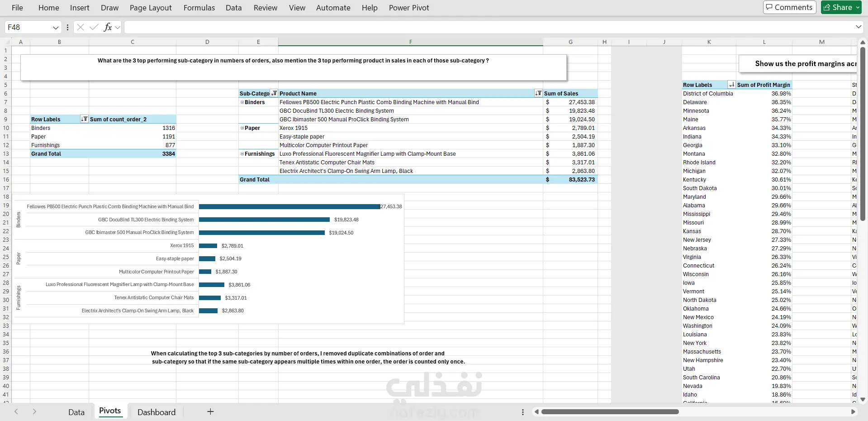Collapse the Furnishings group

click(x=242, y=154)
